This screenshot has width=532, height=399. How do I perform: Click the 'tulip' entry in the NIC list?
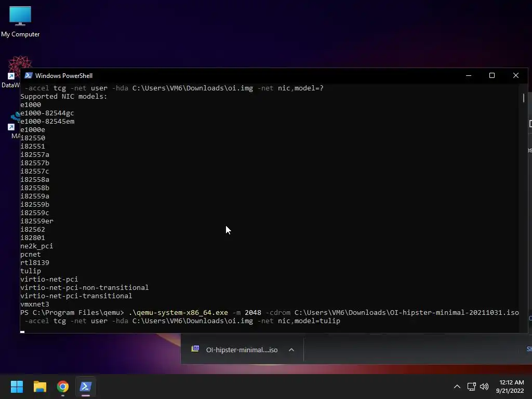[x=31, y=271]
